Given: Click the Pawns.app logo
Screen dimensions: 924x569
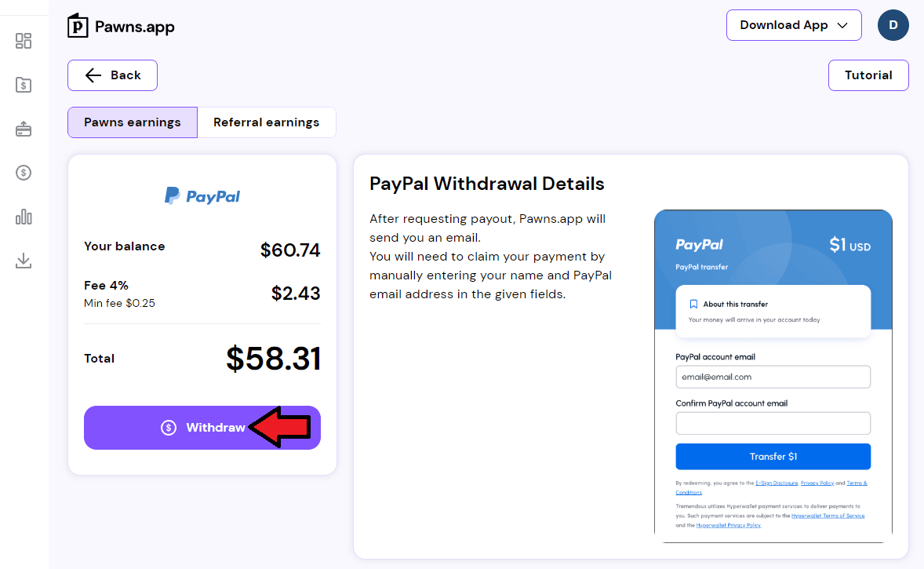Looking at the screenshot, I should [x=119, y=24].
